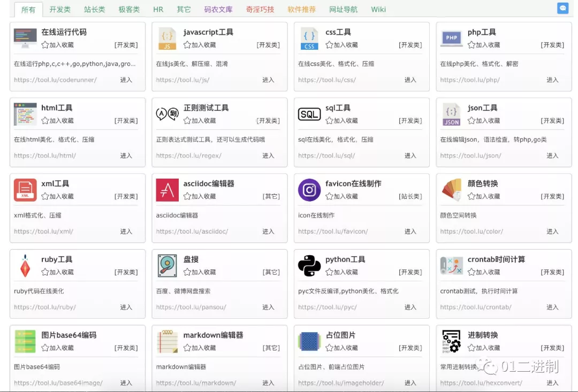Screen dimensions: 578x392
Task: Open the https://tool.lu/color/ link
Action: click(x=471, y=232)
